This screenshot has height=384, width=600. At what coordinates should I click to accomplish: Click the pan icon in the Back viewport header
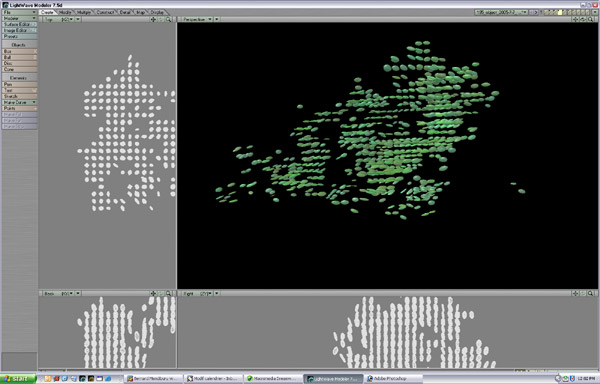point(153,293)
